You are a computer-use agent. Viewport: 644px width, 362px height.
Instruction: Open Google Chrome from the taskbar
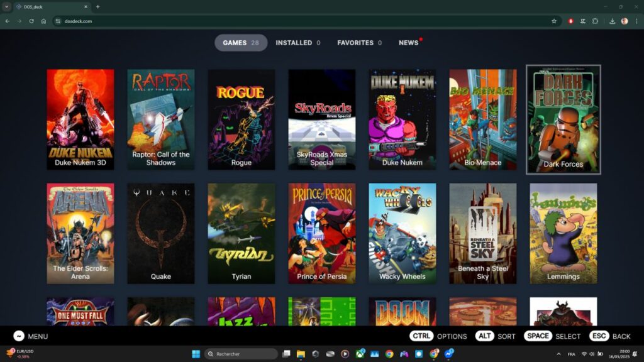point(389,354)
